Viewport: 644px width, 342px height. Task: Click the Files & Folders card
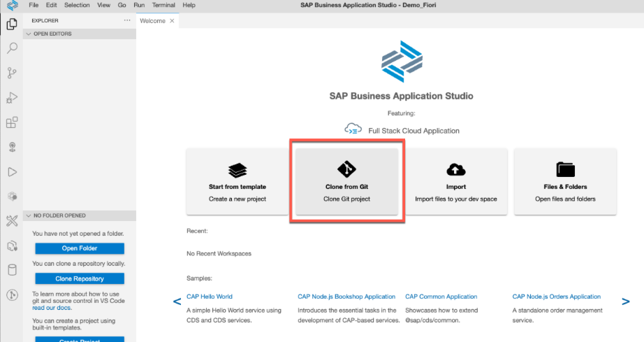[x=566, y=181]
